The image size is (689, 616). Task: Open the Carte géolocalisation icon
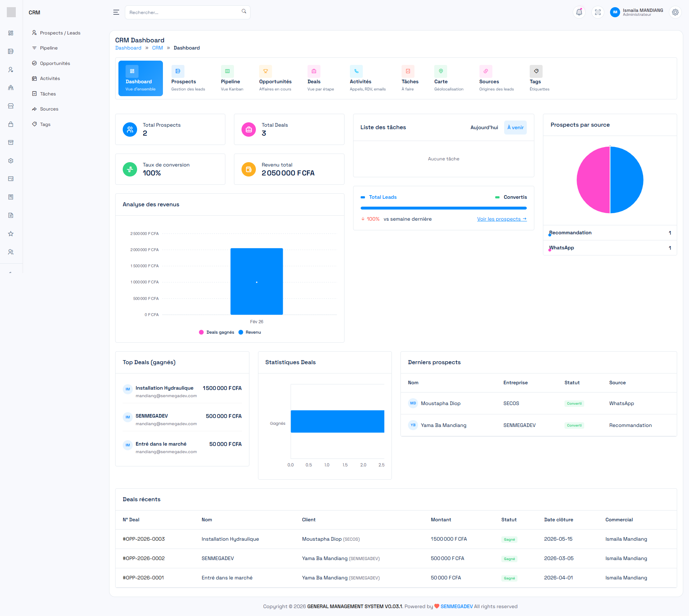[x=441, y=71]
